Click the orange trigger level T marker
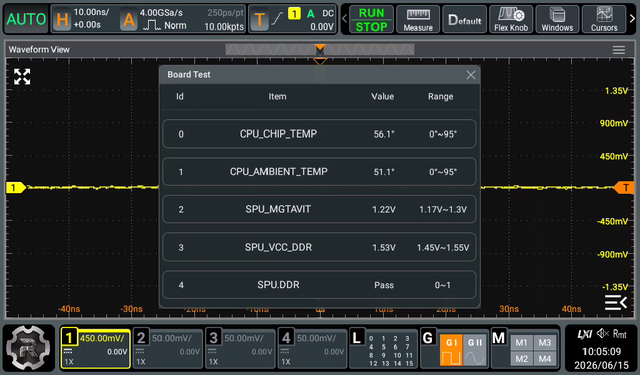 pyautogui.click(x=624, y=188)
